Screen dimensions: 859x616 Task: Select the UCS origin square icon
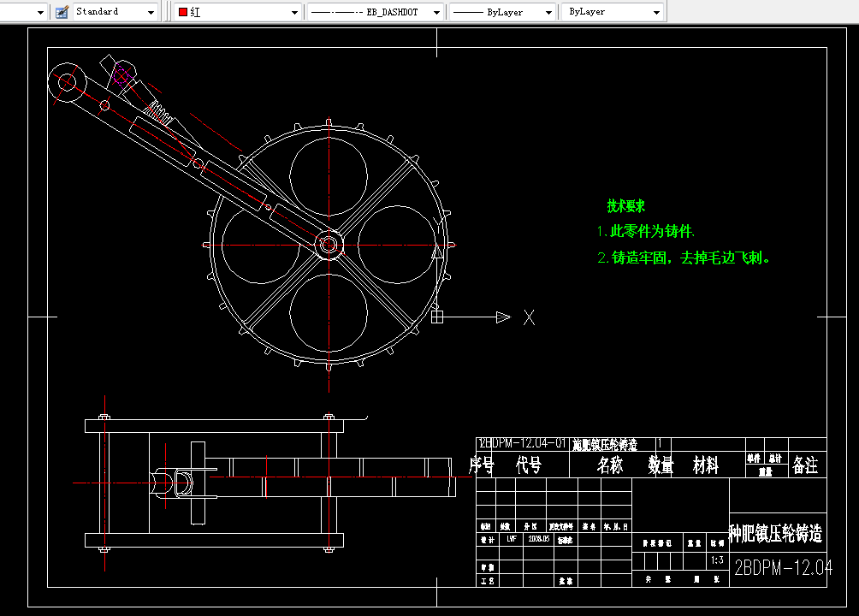click(x=437, y=317)
